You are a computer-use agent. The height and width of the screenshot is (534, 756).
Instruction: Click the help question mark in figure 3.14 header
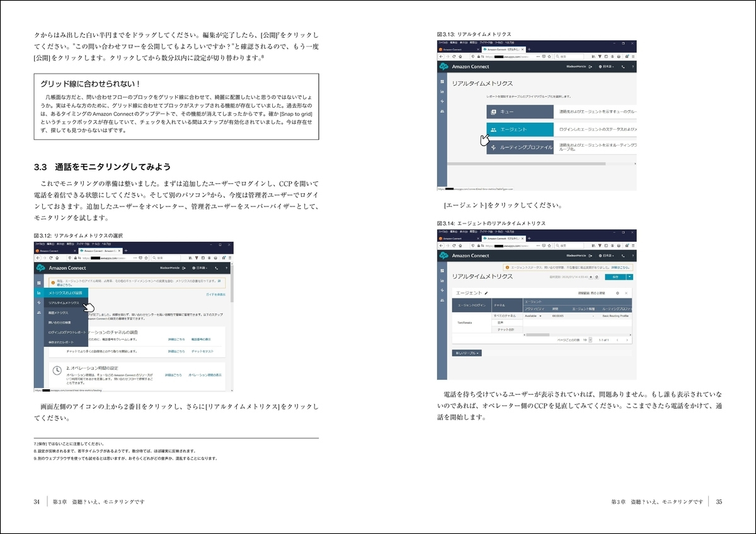(x=633, y=256)
